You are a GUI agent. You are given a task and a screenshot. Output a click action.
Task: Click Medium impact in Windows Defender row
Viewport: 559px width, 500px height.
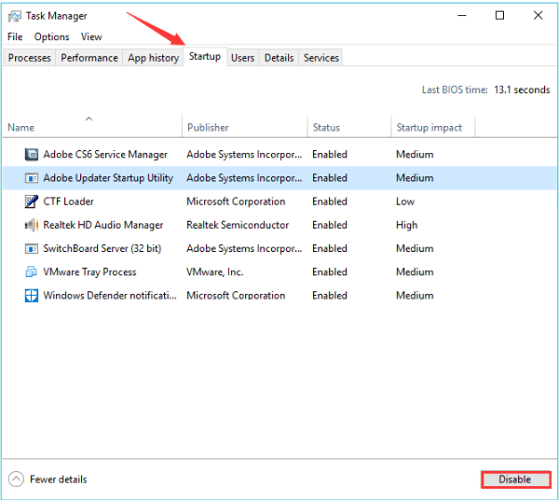point(415,295)
